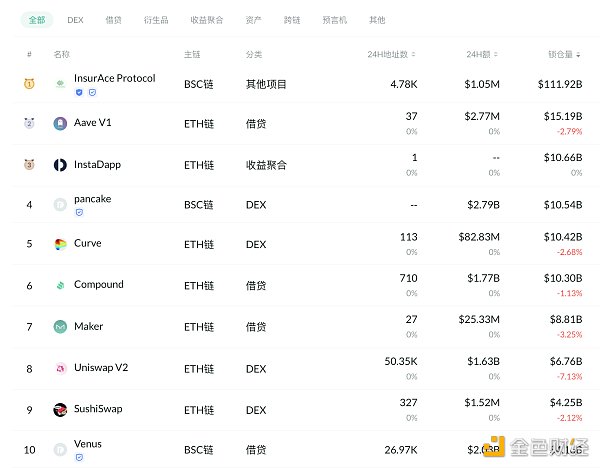This screenshot has width=600, height=468.
Task: Open the 收益聚合 tab
Action: tap(207, 20)
